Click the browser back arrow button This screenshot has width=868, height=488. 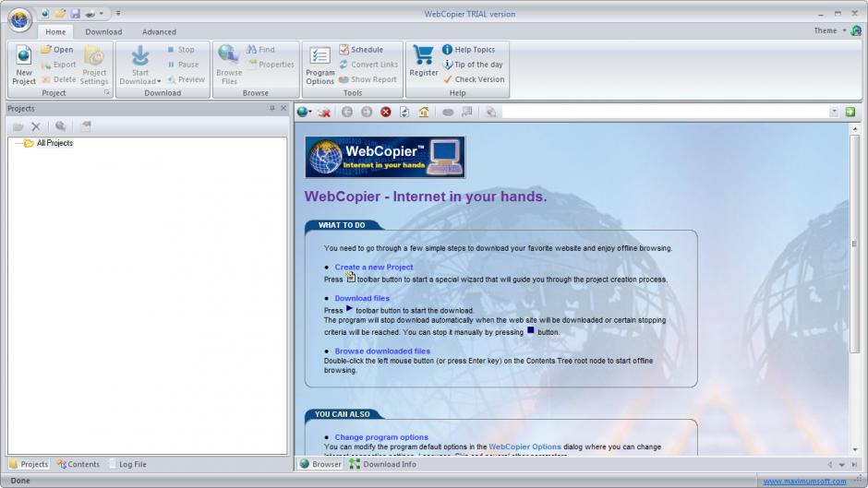(347, 112)
